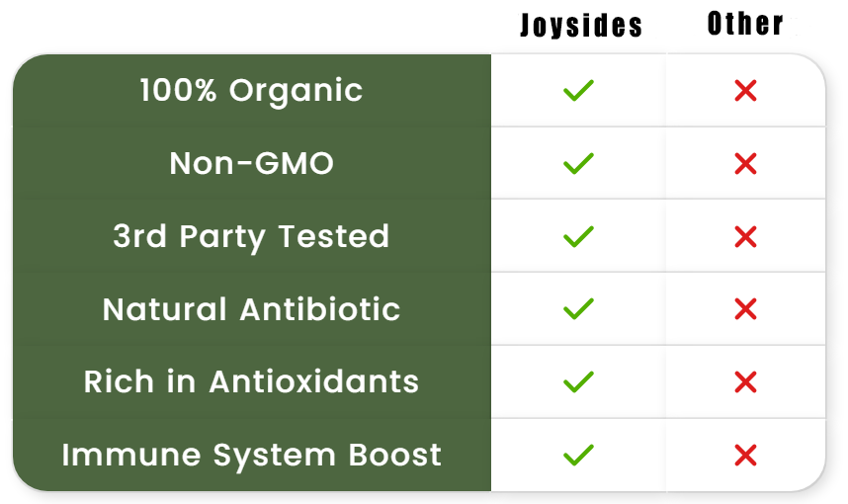This screenshot has height=504, width=848.
Task: Click the green checkmark for Natural Antibiotic
Action: point(578,309)
